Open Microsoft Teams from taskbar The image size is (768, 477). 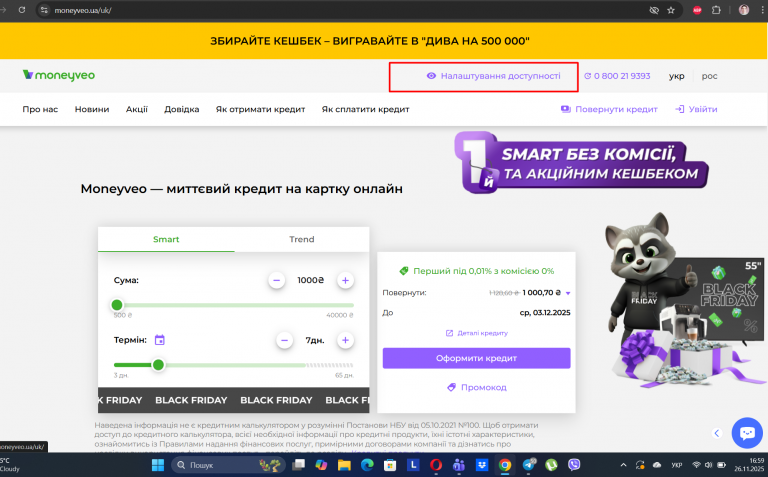pyautogui.click(x=459, y=465)
